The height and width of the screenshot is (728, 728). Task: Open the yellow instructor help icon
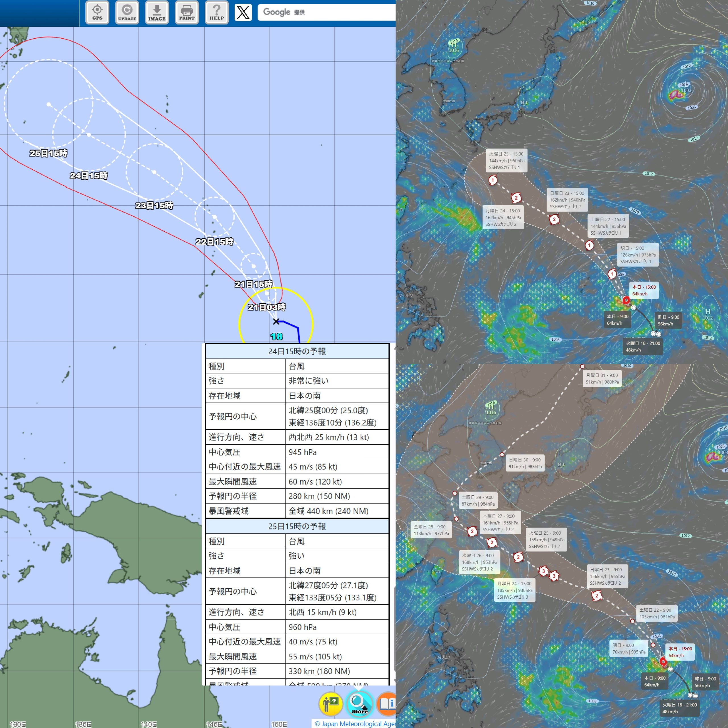click(330, 703)
